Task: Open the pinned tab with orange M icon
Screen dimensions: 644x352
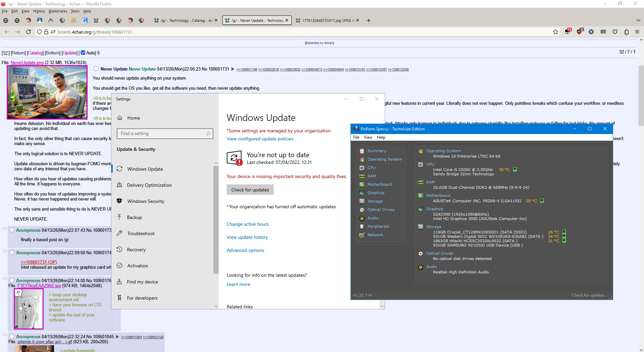Action: click(73, 20)
